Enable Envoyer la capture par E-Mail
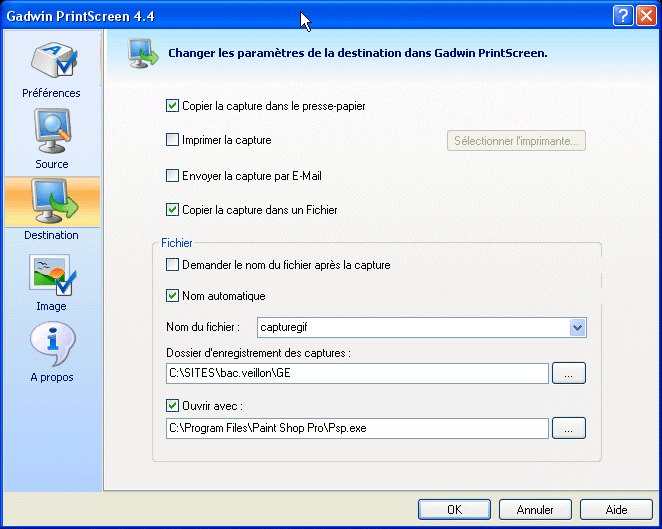 (x=172, y=176)
